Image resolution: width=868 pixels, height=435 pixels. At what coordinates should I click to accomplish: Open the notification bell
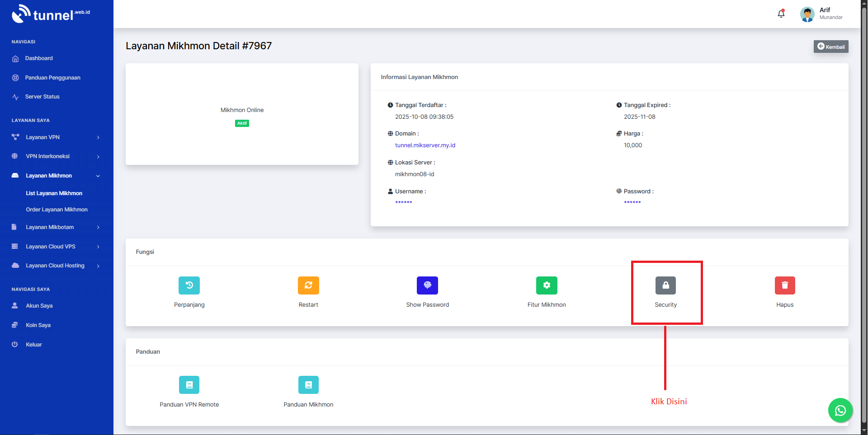(x=781, y=14)
